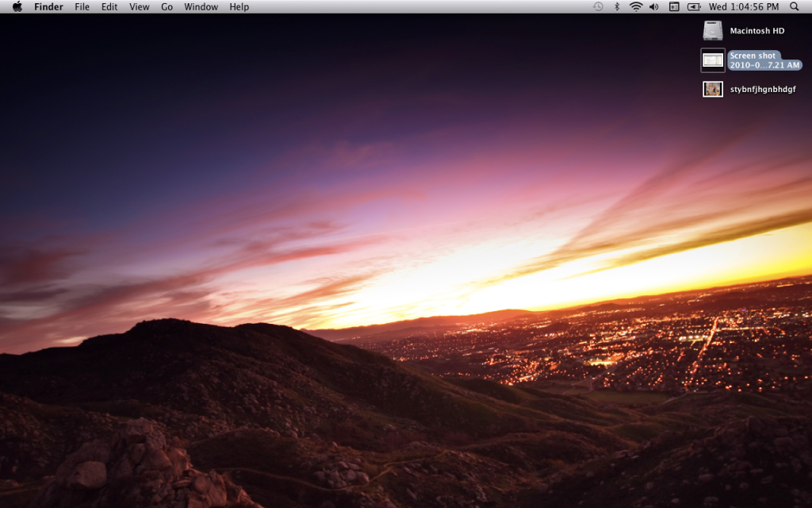Select the stybnfjhgnbhdgf image file thumbnail
The width and height of the screenshot is (812, 508).
point(713,89)
